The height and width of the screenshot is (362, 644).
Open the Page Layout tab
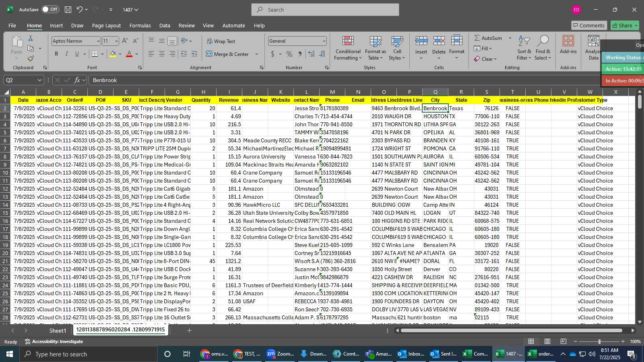pos(106,25)
